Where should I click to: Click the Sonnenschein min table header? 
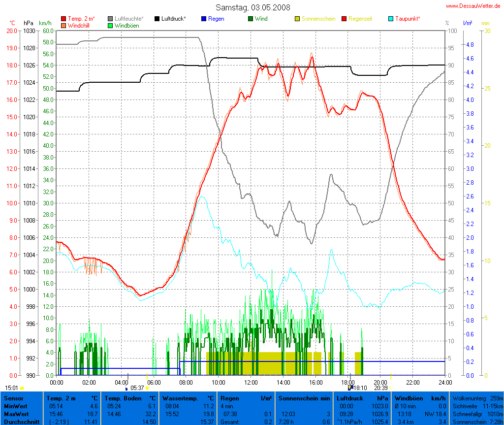(304, 398)
